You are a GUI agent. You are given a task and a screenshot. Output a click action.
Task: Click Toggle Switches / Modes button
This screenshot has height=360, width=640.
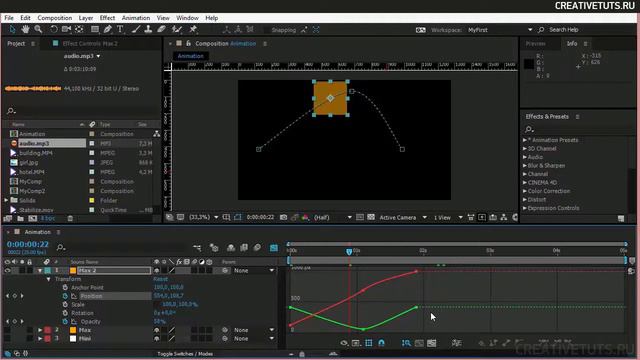(185, 354)
